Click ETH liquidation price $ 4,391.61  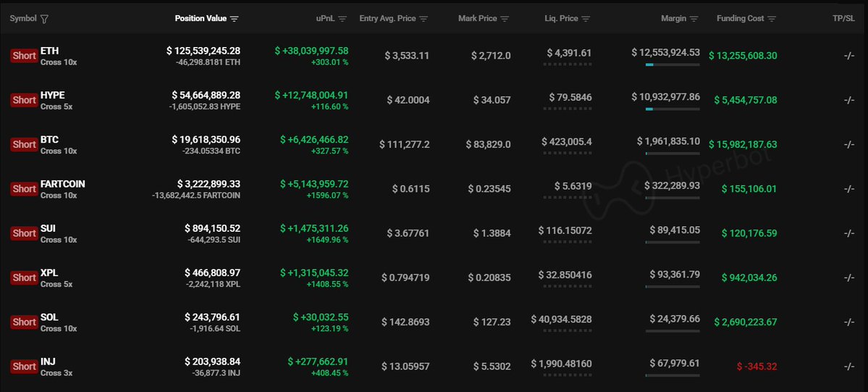click(x=569, y=53)
